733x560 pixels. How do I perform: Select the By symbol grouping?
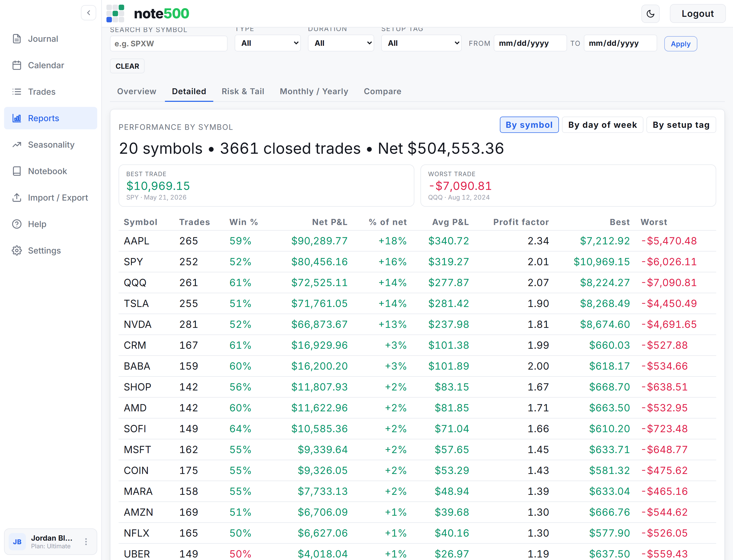coord(529,125)
